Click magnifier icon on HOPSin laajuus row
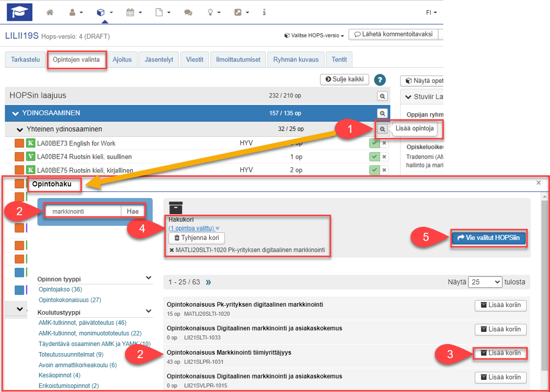 click(x=383, y=96)
